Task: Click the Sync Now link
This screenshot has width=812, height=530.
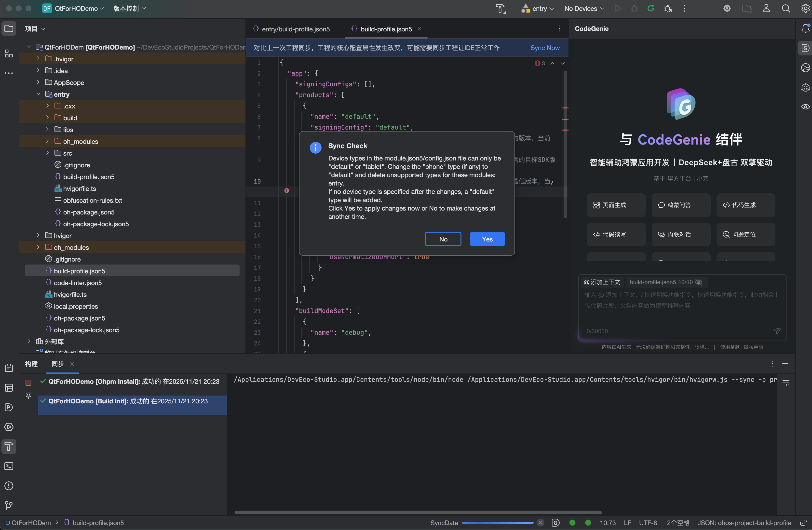Action: point(545,48)
